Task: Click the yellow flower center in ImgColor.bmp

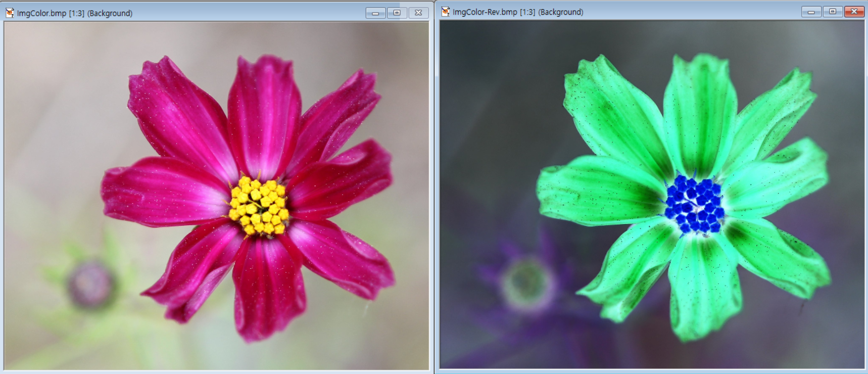Action: coord(259,206)
